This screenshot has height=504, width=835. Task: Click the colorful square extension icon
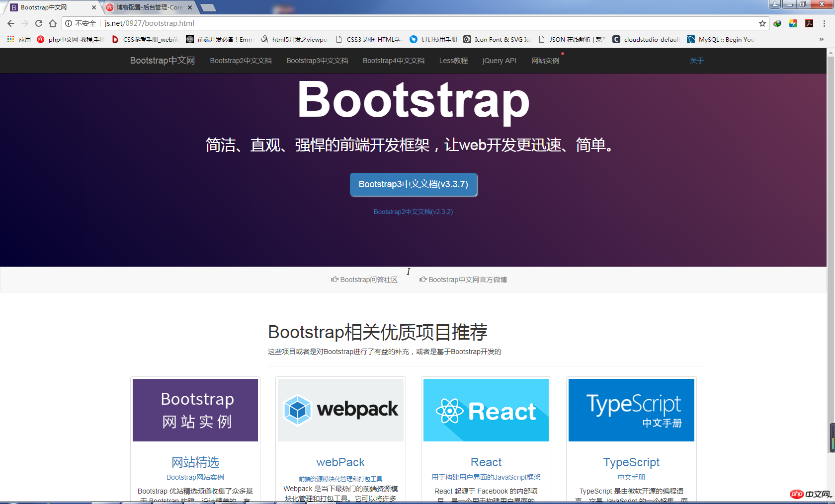point(793,23)
